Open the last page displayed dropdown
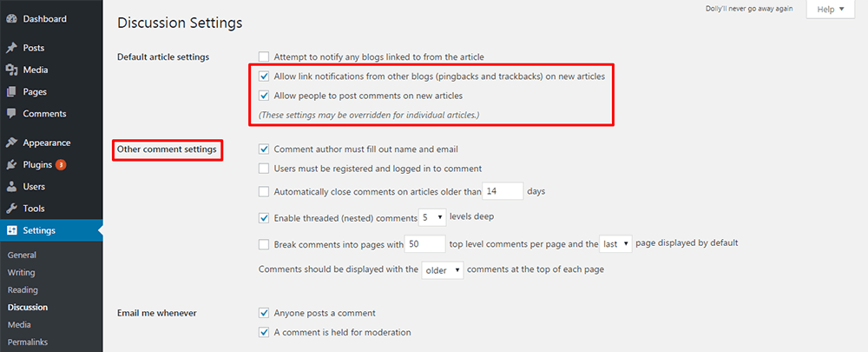The height and width of the screenshot is (352, 868). click(616, 244)
